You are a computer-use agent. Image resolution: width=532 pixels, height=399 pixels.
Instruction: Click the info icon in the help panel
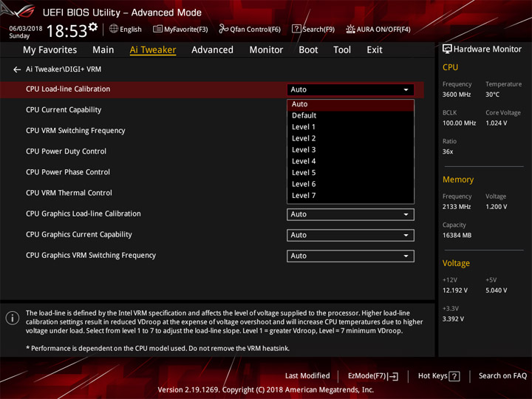pos(13,318)
